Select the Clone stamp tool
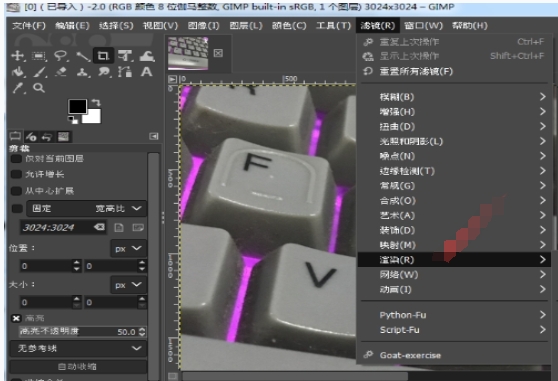 click(x=82, y=72)
